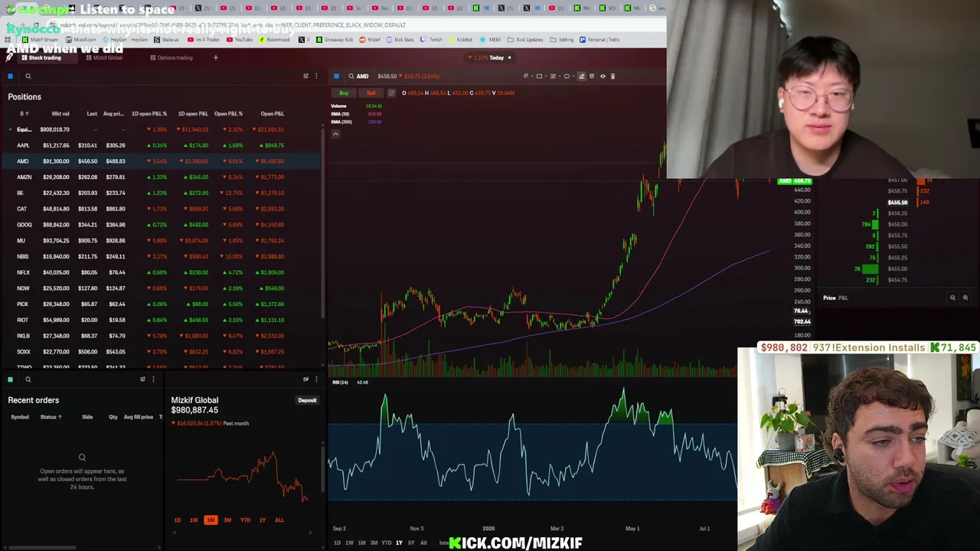Screen dimensions: 980x551
Task: Select ALL range on account chart
Action: pos(279,520)
